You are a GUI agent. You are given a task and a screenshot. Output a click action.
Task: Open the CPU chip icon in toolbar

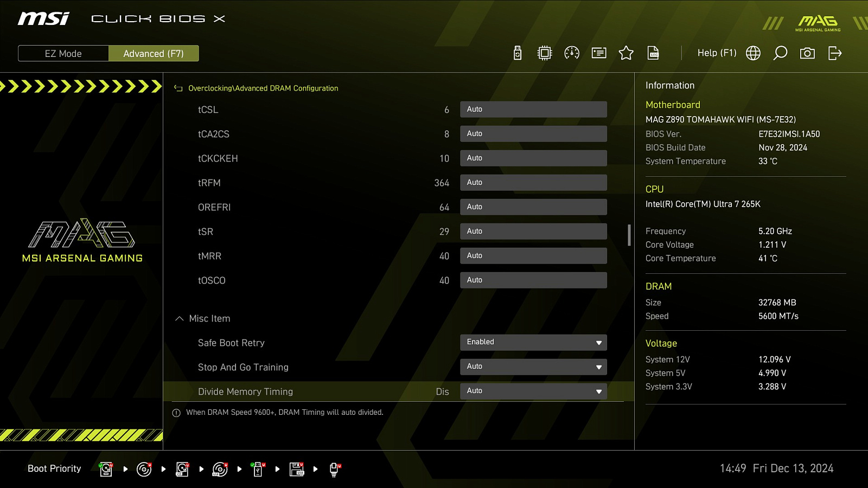pyautogui.click(x=545, y=53)
